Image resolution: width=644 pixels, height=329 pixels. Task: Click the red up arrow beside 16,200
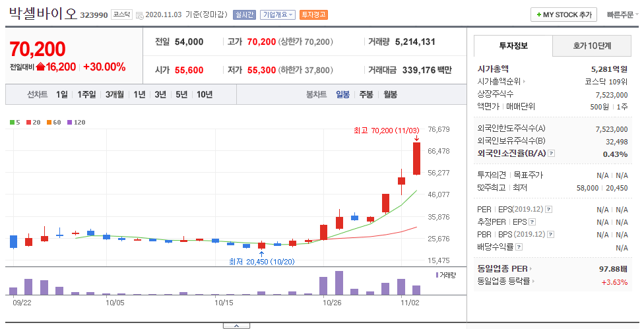click(x=40, y=67)
